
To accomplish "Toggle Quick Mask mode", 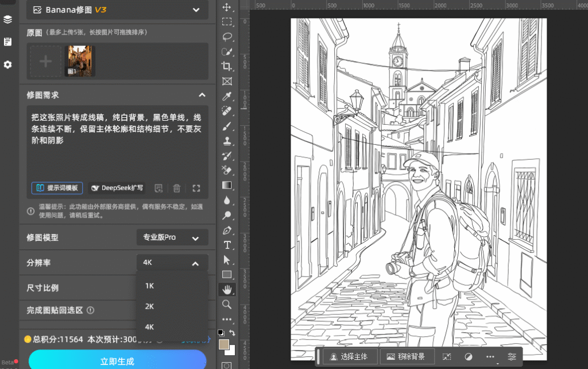I will pos(226,365).
